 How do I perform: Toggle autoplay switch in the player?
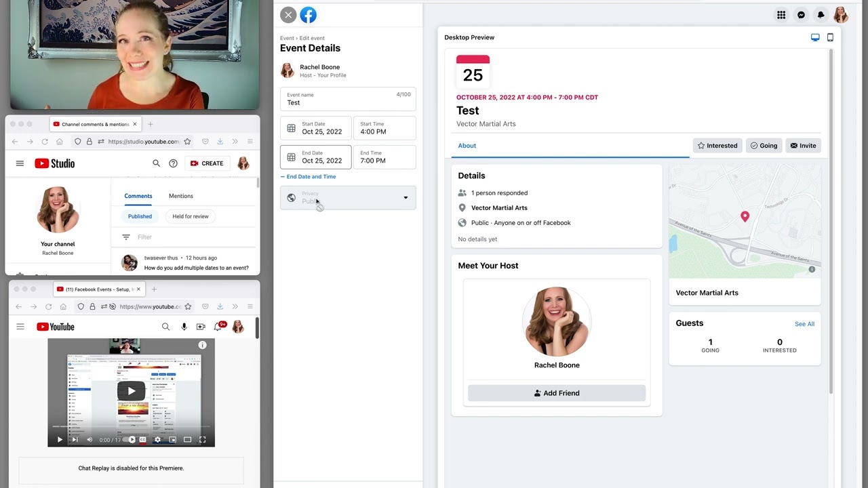[x=128, y=439]
